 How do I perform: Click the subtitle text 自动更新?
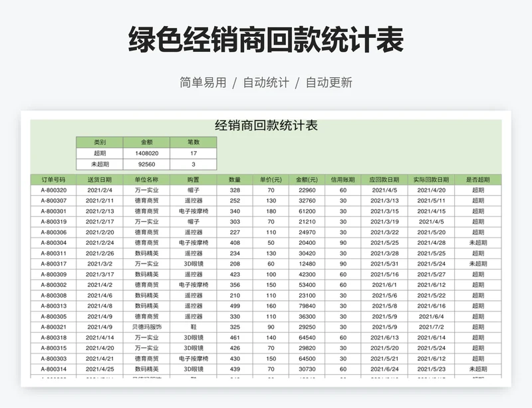pyautogui.click(x=329, y=83)
